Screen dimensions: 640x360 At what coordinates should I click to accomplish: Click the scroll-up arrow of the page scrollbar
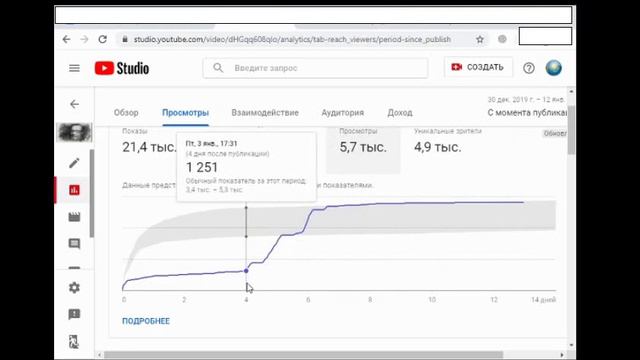pyautogui.click(x=571, y=92)
